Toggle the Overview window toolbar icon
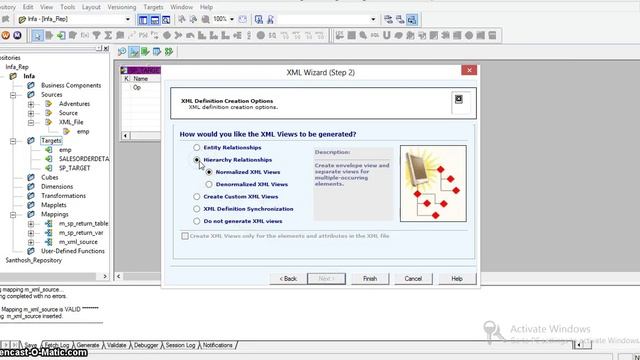The image size is (640, 360). [x=166, y=20]
